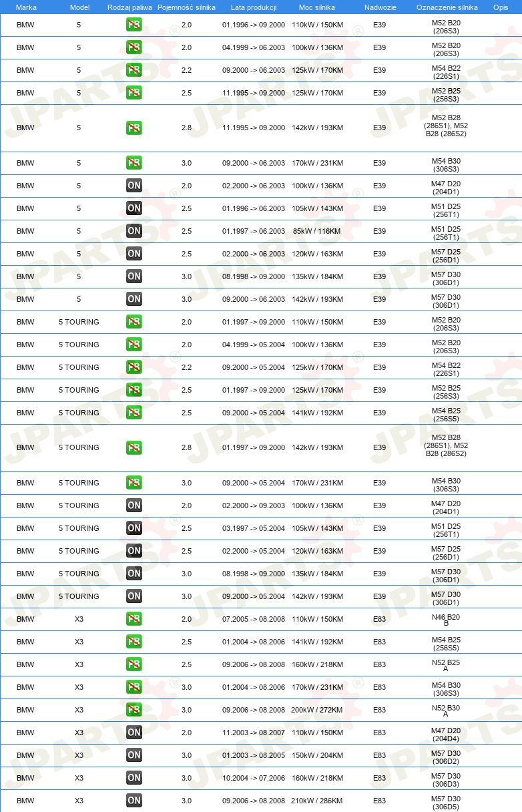Click petrol icon in X3 160kW/218KM 2.5 row

[134, 664]
